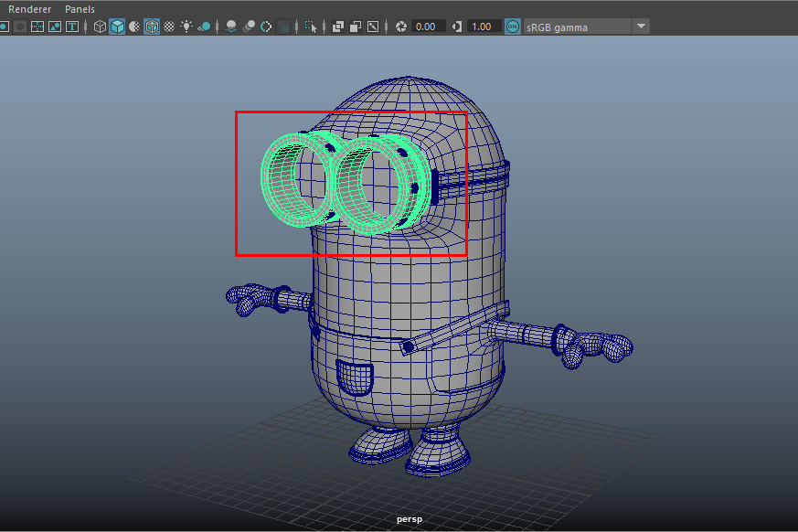Toggle use default material icon

point(134,27)
